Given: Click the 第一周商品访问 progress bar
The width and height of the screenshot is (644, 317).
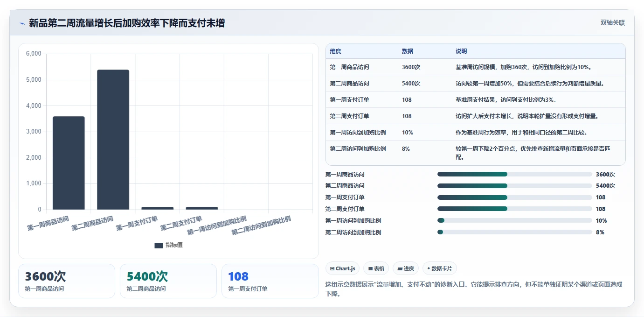Looking at the screenshot, I should click(x=515, y=174).
